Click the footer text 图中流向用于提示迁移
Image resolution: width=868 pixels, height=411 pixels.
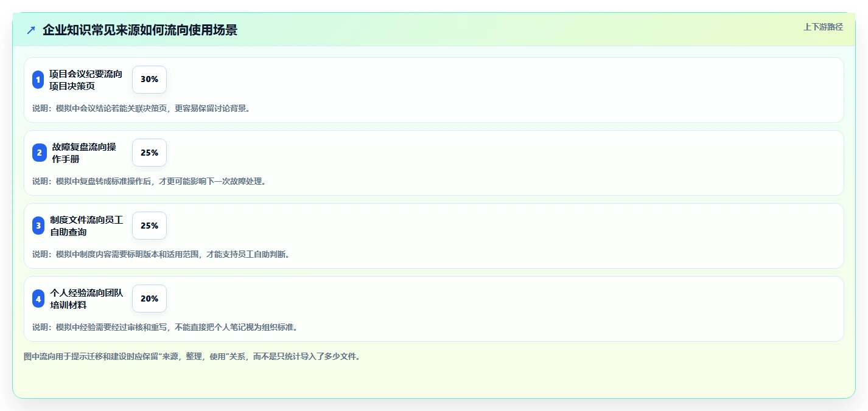(192, 356)
